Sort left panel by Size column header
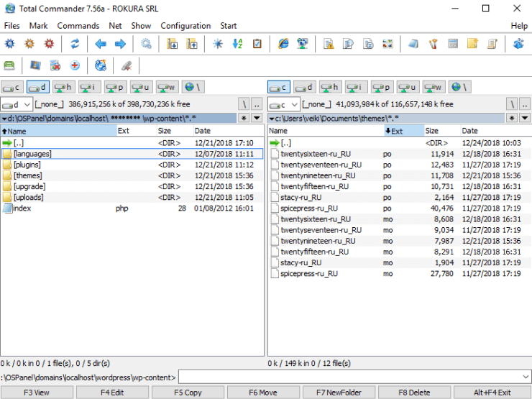Image resolution: width=532 pixels, height=399 pixels. tap(175, 131)
